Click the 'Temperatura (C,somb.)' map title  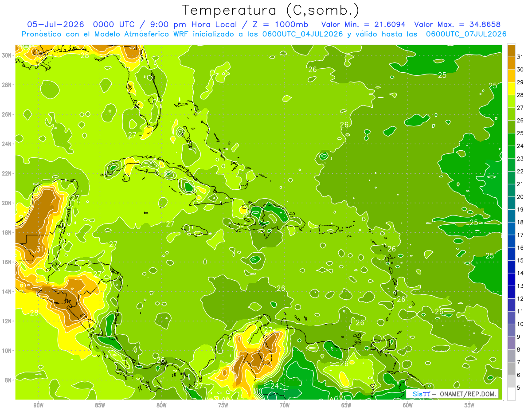point(271,10)
